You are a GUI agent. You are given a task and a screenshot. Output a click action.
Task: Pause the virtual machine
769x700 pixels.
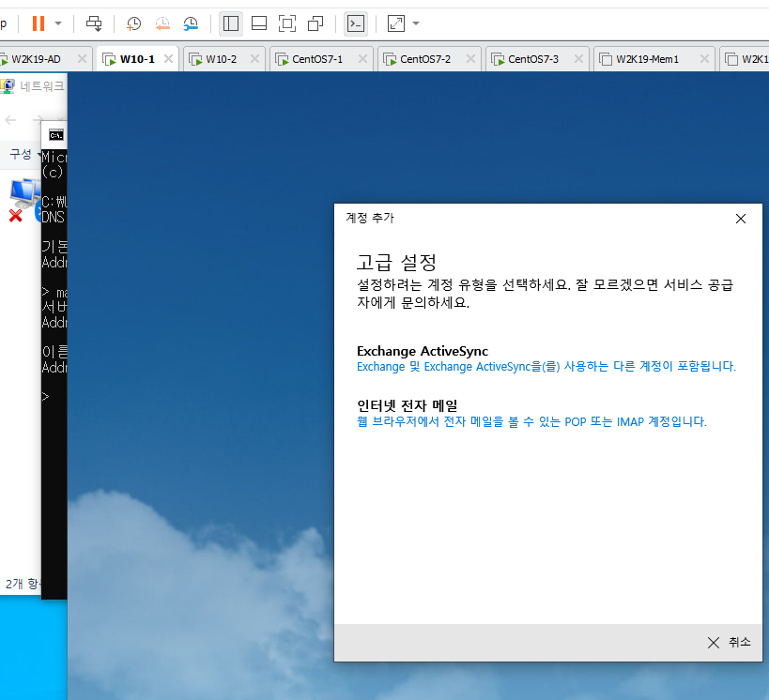[x=38, y=23]
